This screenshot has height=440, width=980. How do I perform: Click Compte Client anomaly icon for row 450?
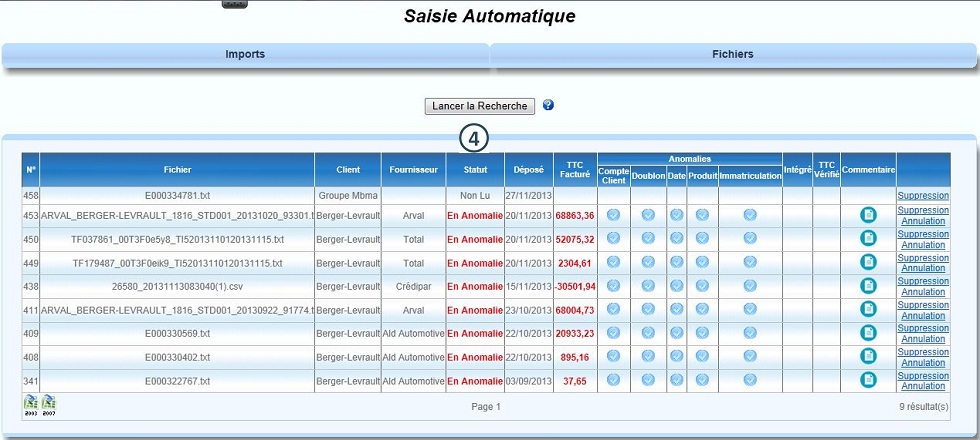click(613, 238)
